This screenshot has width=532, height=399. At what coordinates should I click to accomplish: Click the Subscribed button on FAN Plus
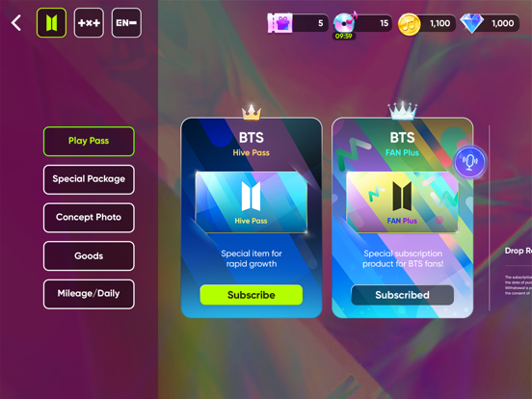coord(403,295)
